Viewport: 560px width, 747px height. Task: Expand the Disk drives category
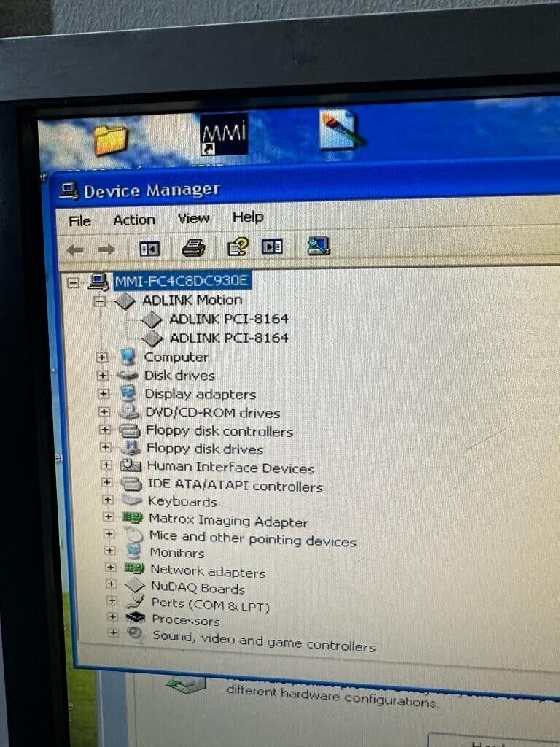click(x=102, y=376)
